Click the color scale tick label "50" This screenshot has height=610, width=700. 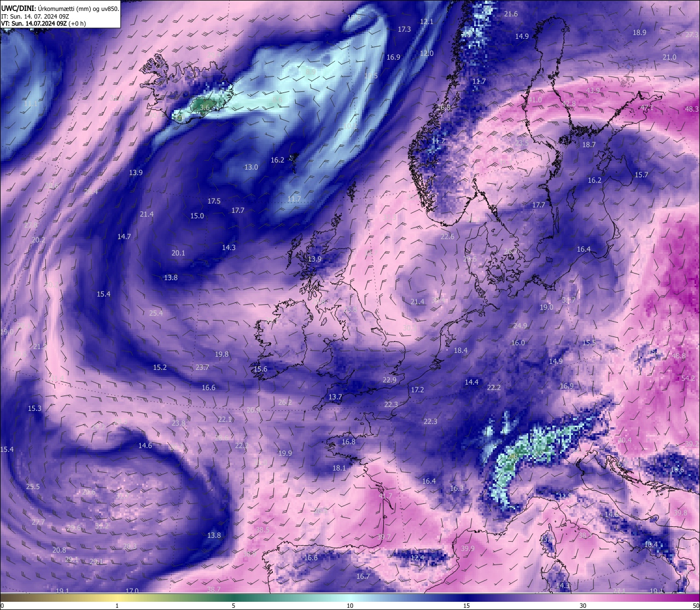click(696, 605)
